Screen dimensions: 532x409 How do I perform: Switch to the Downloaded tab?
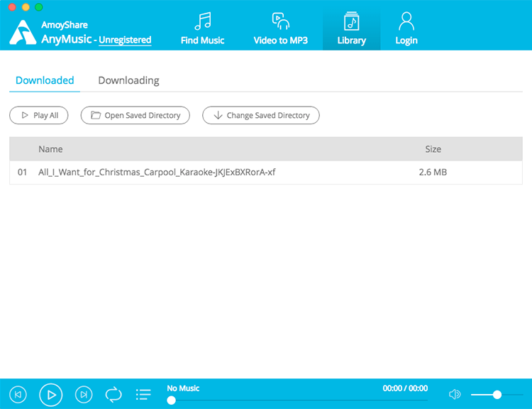45,80
